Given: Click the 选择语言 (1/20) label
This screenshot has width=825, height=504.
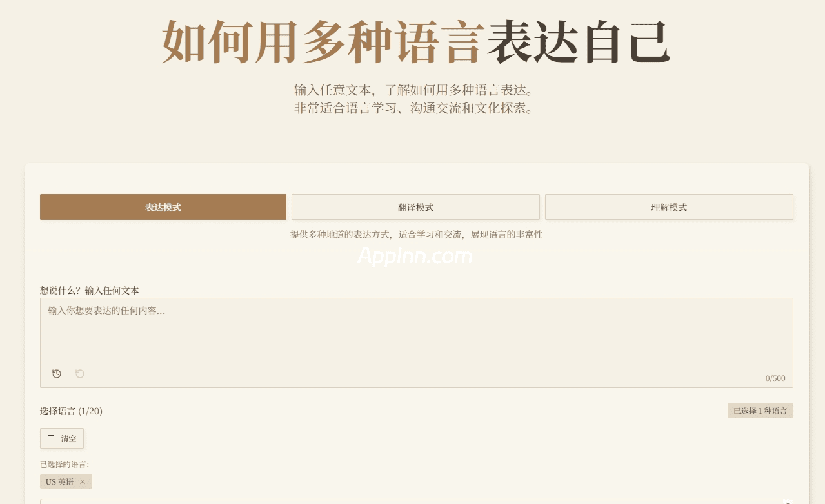Looking at the screenshot, I should [71, 411].
